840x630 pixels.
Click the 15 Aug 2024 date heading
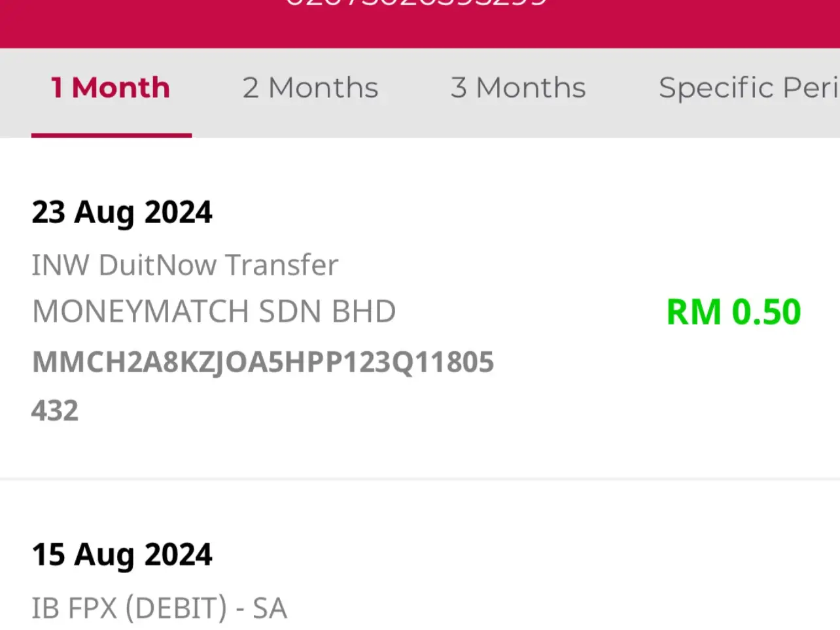point(122,555)
